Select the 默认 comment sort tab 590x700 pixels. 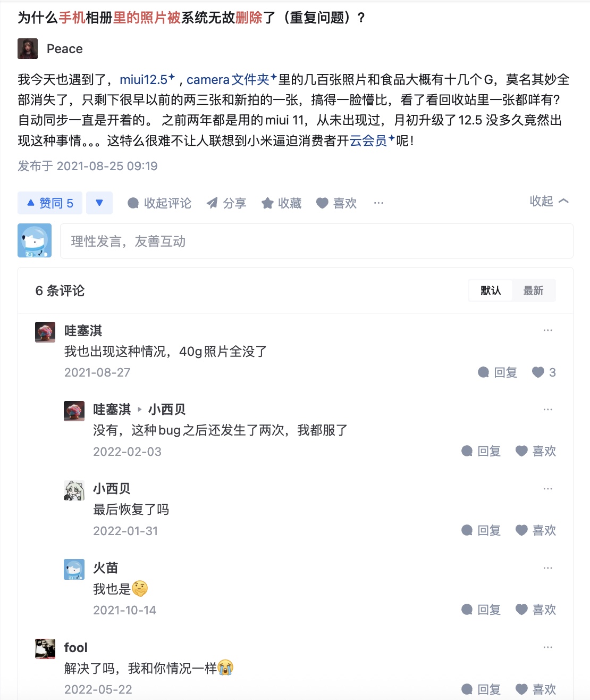coord(491,290)
